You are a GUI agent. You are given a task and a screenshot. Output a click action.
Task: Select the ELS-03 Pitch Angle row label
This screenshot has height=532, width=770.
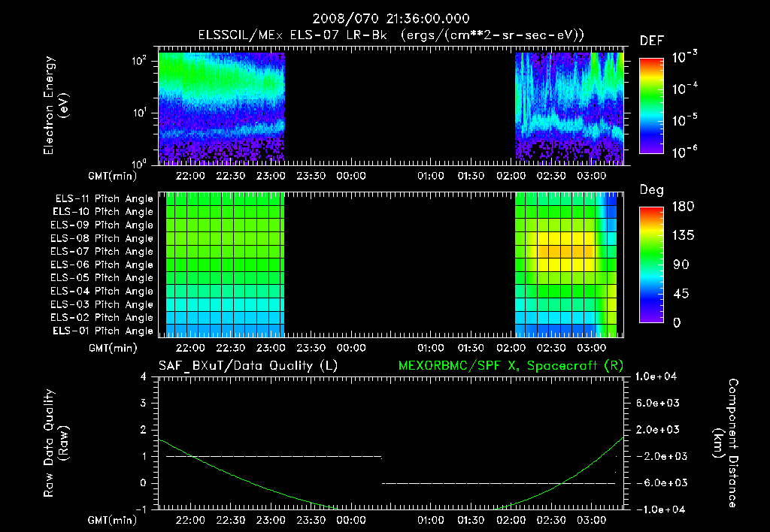pos(102,304)
